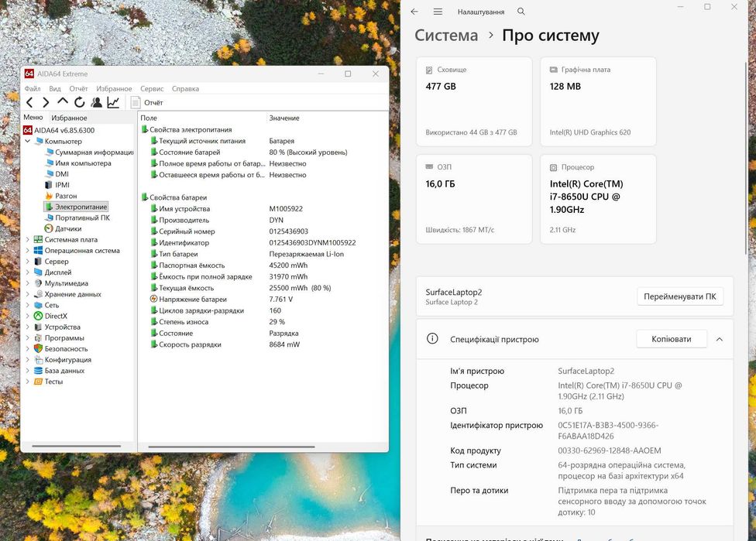Open AIDA64 user profile toolbar icon
Image resolution: width=756 pixels, height=541 pixels.
point(96,102)
